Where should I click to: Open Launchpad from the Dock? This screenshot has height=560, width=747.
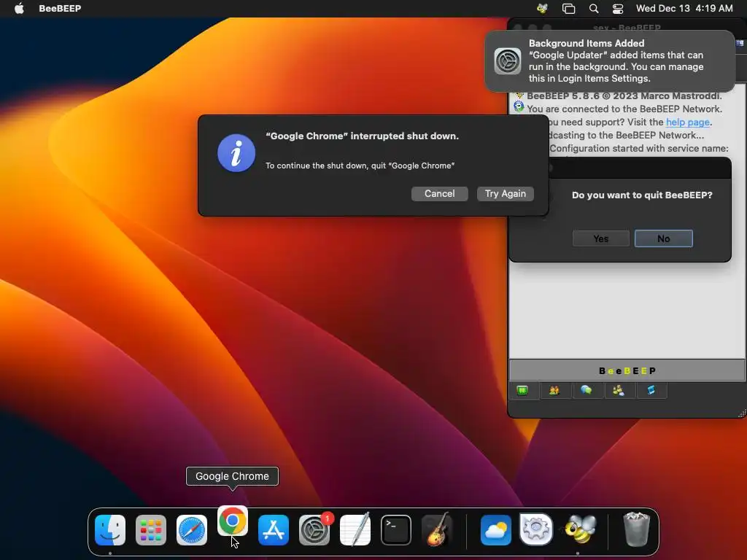151,529
